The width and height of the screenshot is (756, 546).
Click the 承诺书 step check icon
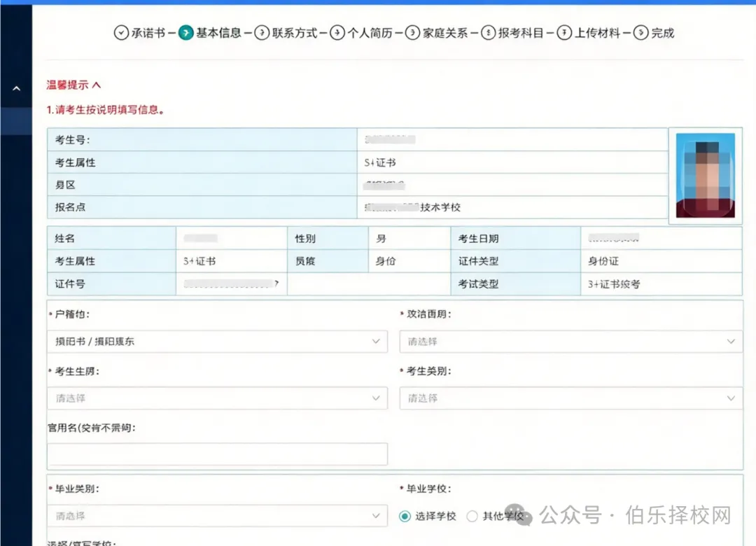[x=121, y=33]
